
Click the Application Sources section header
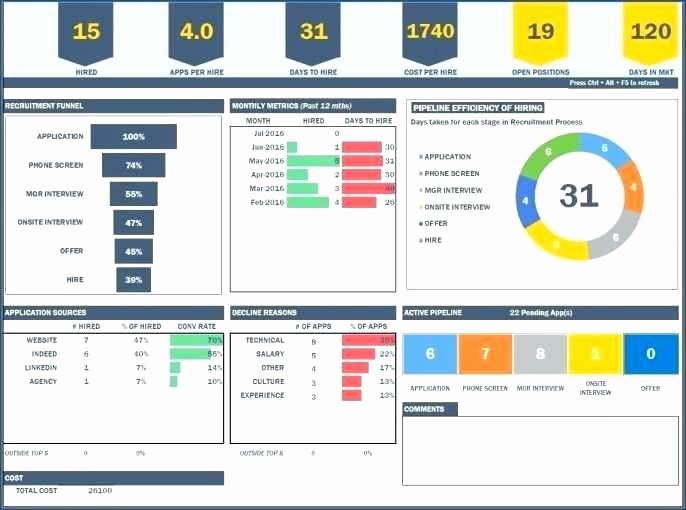point(113,313)
